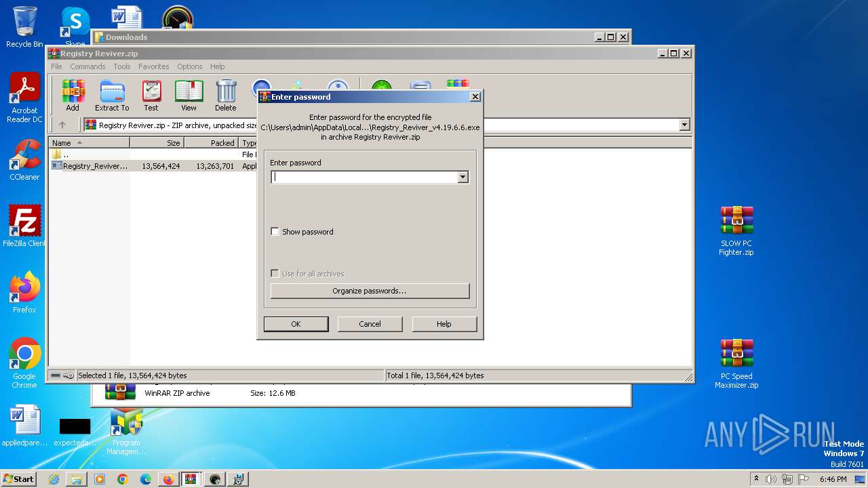Open Acrobat Reader DC desktop icon
Screen dimensions: 868x488
pos(24,98)
